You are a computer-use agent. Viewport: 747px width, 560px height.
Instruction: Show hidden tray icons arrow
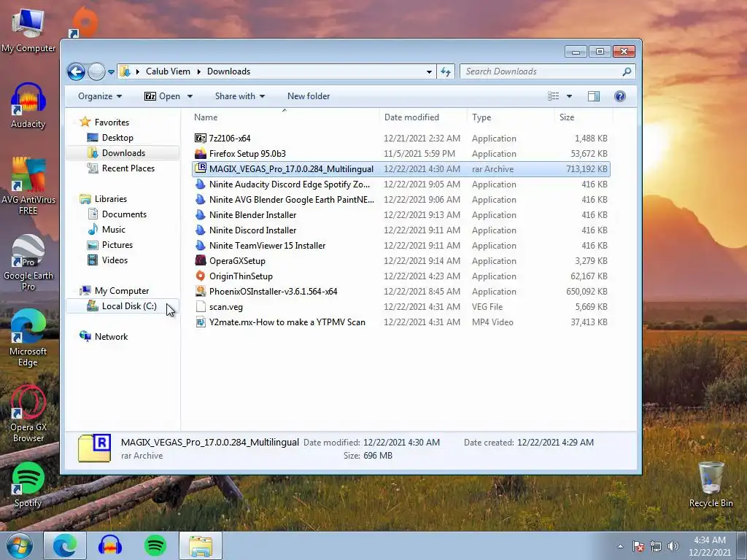[x=620, y=546]
